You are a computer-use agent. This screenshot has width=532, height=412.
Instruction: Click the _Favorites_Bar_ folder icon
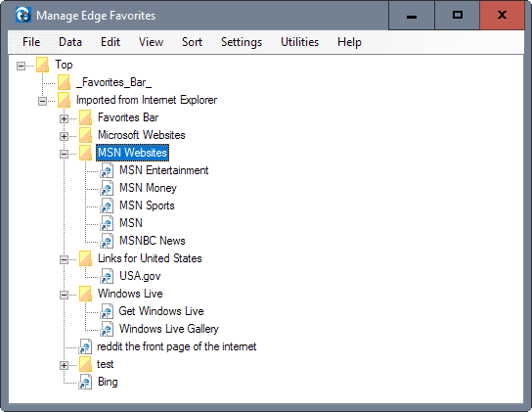pos(64,82)
